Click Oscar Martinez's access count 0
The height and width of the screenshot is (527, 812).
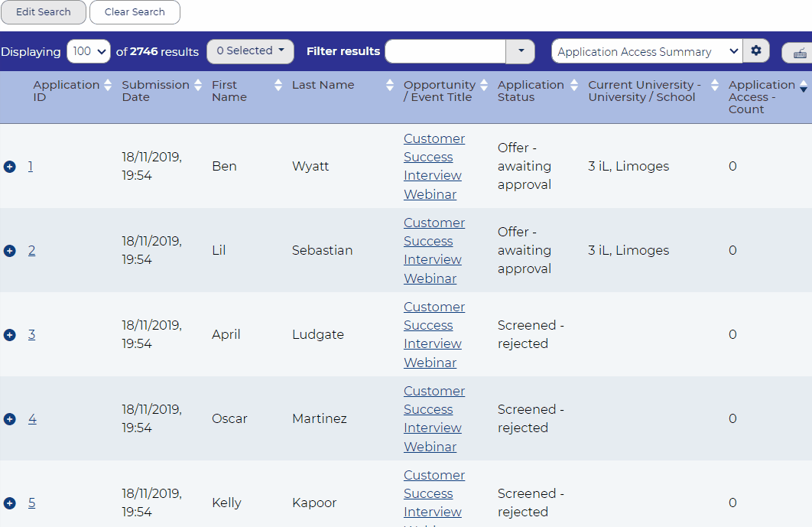click(x=732, y=418)
